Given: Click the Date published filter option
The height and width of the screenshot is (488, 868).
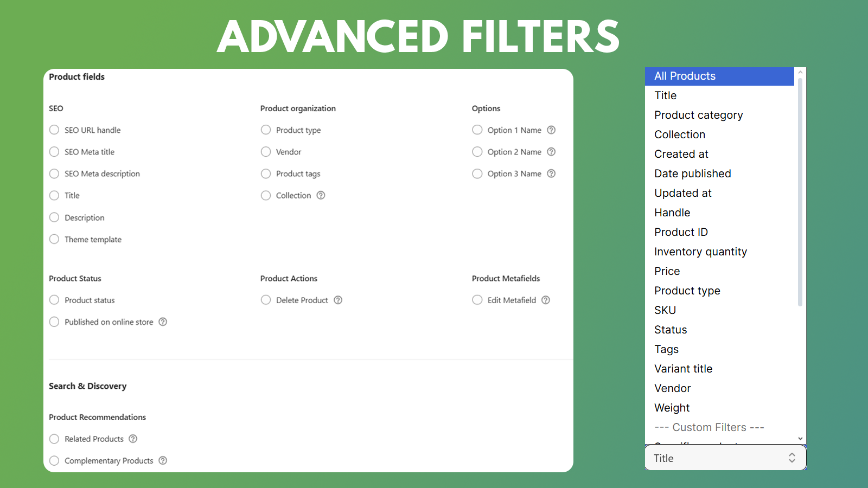Looking at the screenshot, I should pos(693,174).
